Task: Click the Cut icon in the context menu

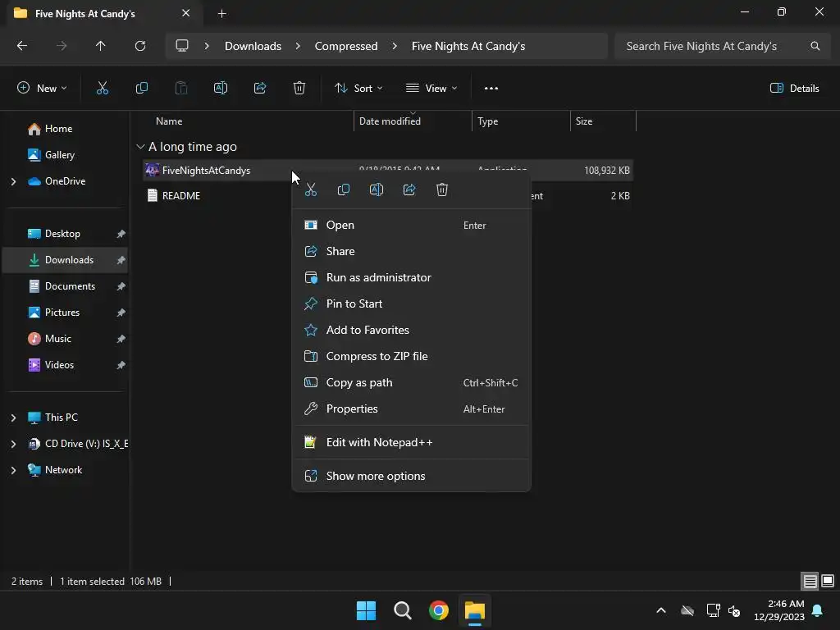Action: coord(311,189)
